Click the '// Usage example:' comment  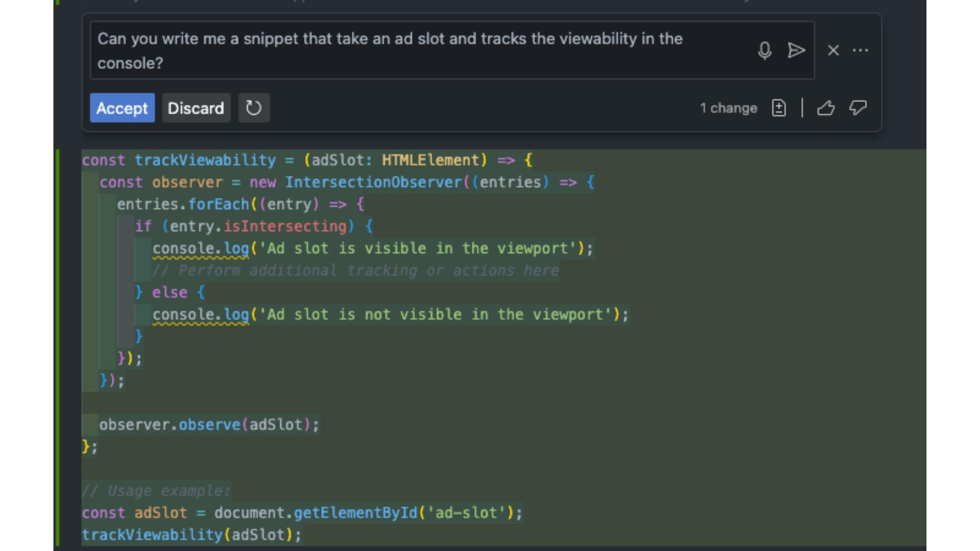(156, 491)
